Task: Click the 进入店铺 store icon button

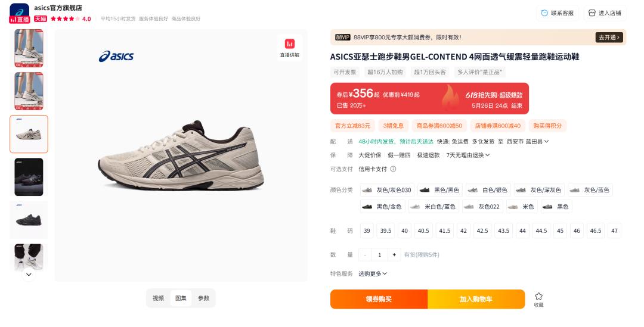Action: coord(592,13)
